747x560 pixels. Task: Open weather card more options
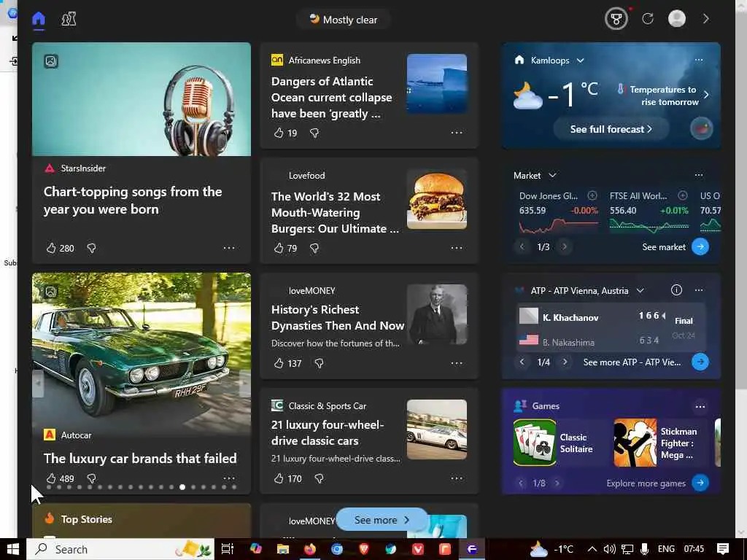click(699, 61)
